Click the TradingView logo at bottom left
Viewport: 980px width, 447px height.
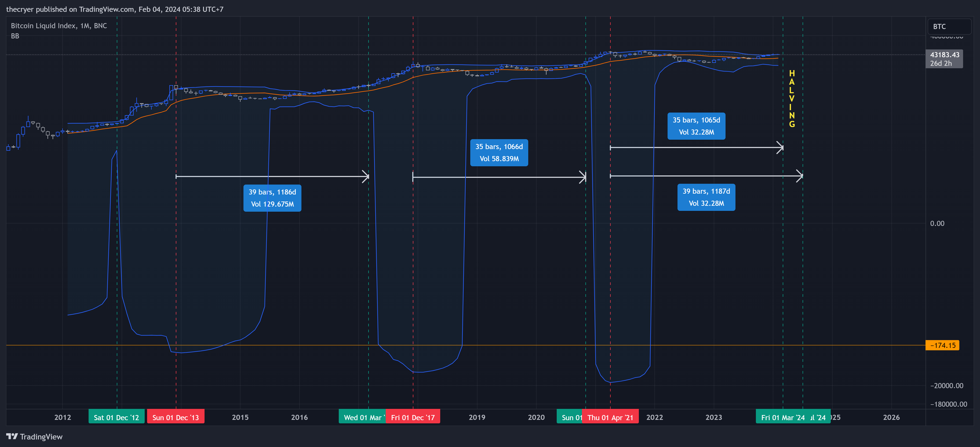[x=34, y=436]
